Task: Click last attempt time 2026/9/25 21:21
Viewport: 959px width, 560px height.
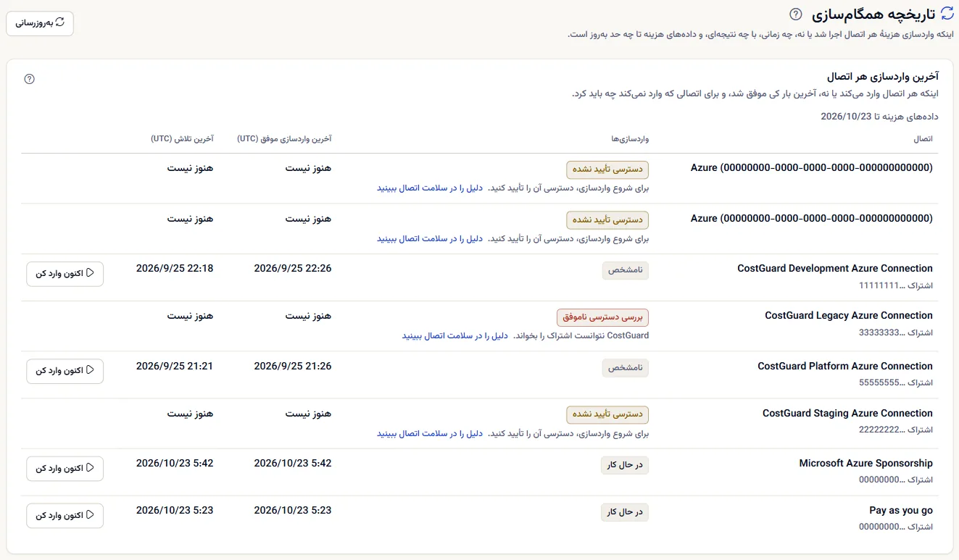Action: pyautogui.click(x=175, y=367)
